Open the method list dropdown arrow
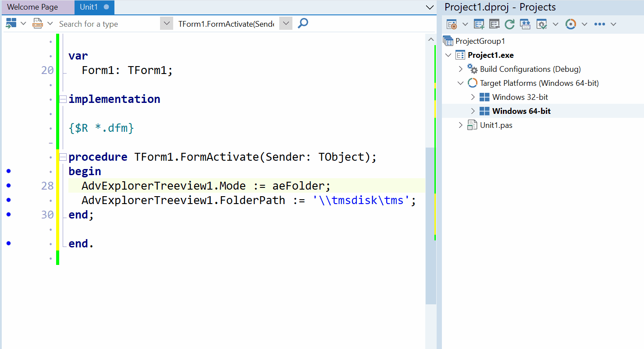This screenshot has height=349, width=644. [x=285, y=24]
